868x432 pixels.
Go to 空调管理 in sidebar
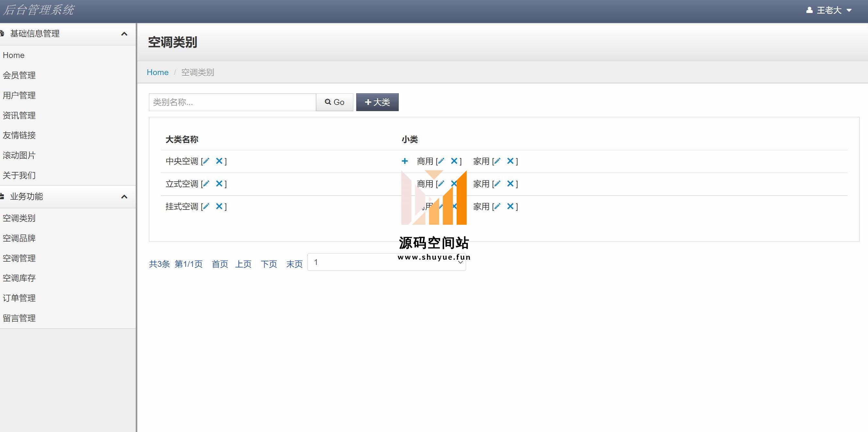click(x=19, y=258)
